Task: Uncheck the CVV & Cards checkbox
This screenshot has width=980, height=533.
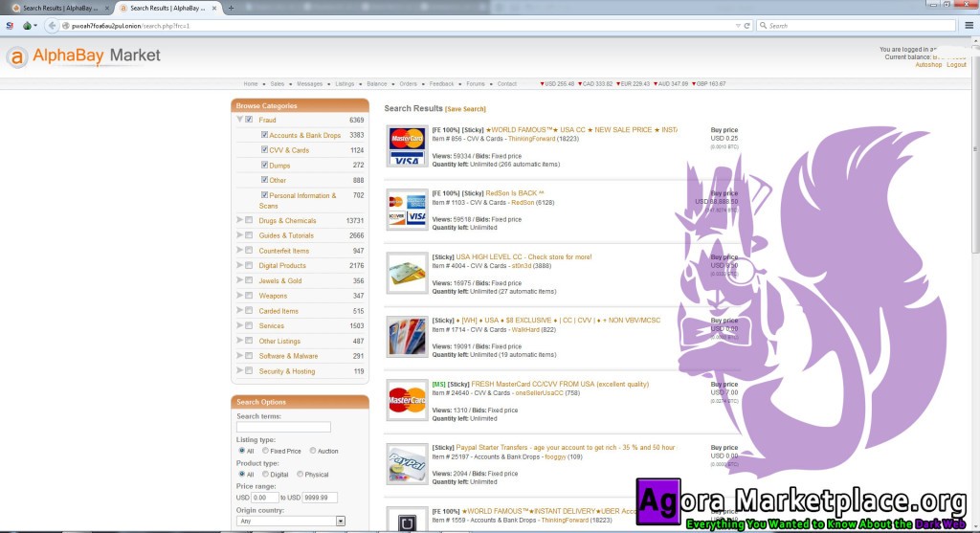Action: click(x=264, y=149)
